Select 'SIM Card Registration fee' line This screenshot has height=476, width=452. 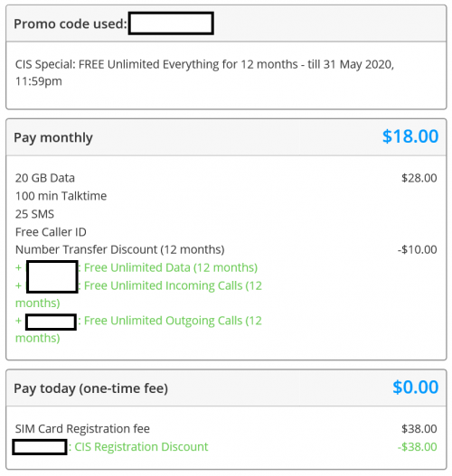click(x=82, y=429)
